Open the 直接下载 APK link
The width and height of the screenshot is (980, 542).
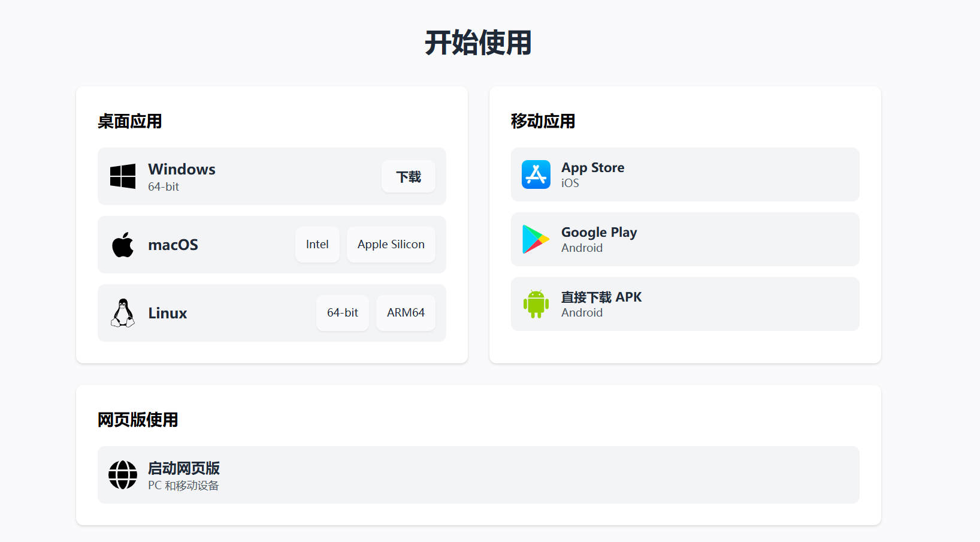pyautogui.click(x=685, y=304)
